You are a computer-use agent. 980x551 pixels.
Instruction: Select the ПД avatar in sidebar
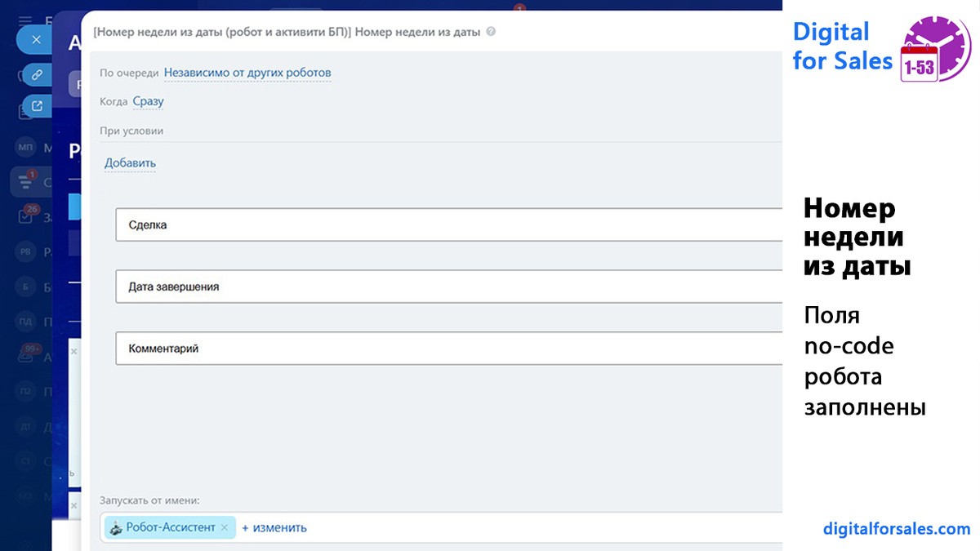click(x=25, y=322)
